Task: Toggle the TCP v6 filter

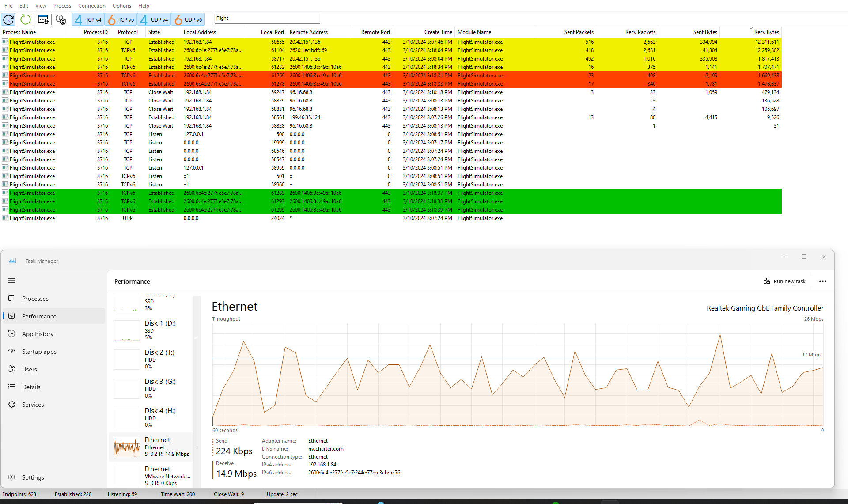Action: tap(121, 19)
